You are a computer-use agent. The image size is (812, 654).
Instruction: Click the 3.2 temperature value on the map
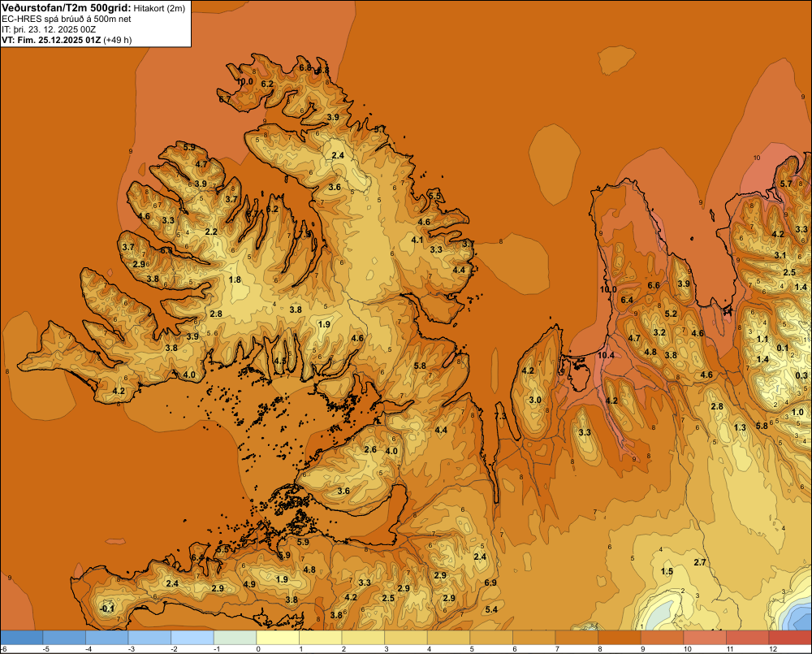tap(659, 332)
